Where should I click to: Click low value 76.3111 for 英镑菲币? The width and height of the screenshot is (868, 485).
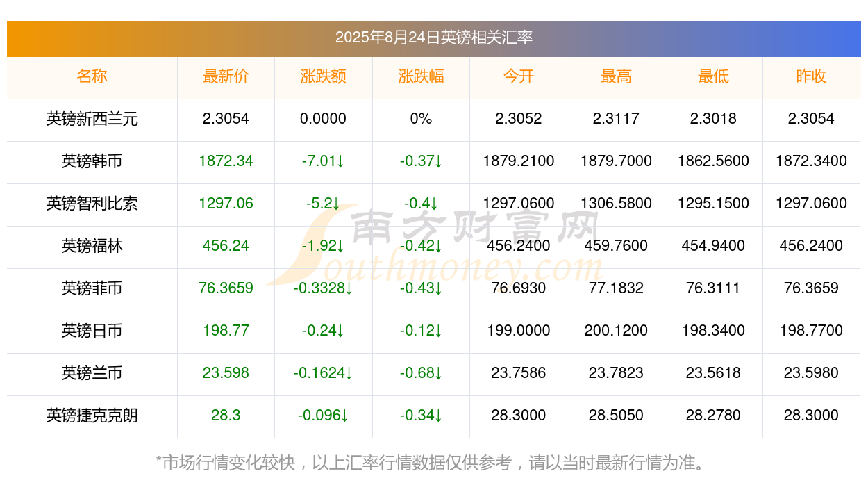(x=714, y=288)
